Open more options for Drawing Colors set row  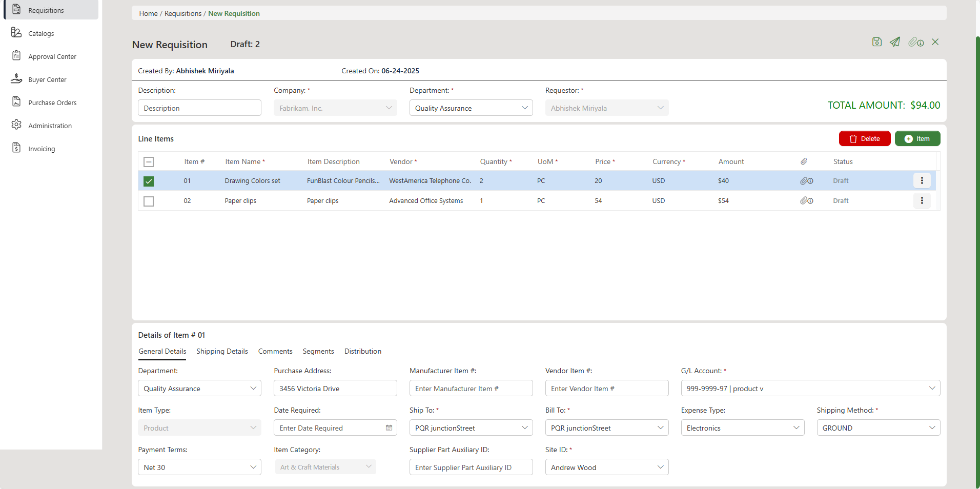[922, 180]
